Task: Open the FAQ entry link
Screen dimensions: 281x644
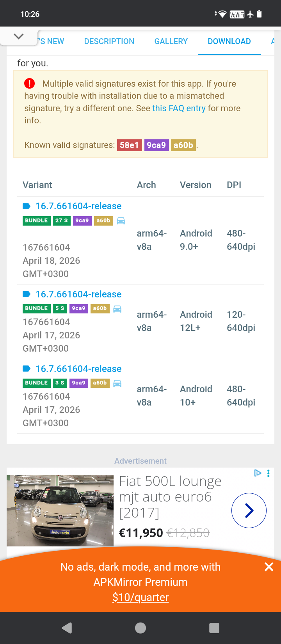Action: click(x=179, y=108)
